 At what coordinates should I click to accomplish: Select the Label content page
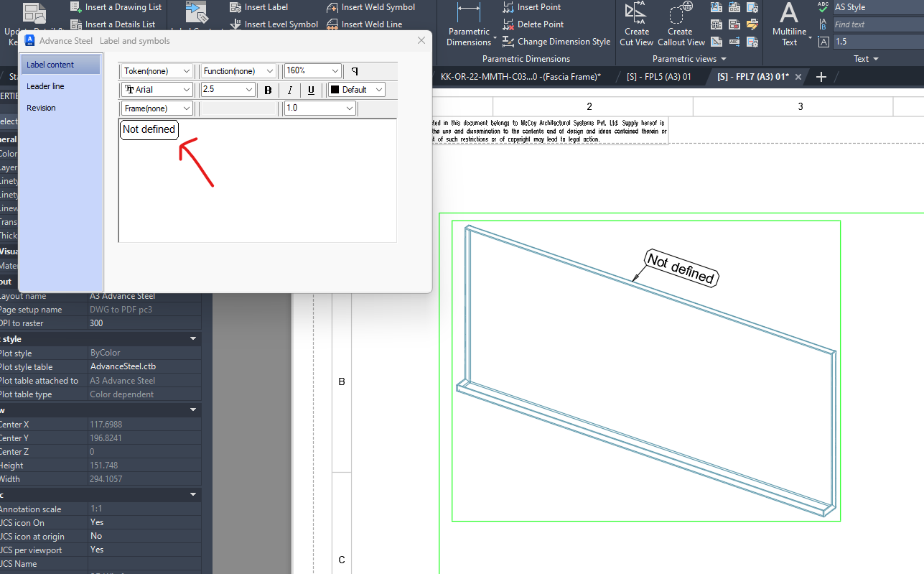click(60, 65)
